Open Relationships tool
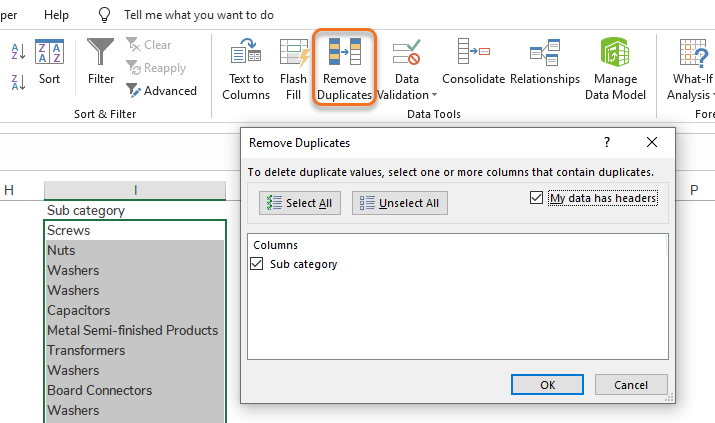Image resolution: width=715 pixels, height=423 pixels. [544, 53]
